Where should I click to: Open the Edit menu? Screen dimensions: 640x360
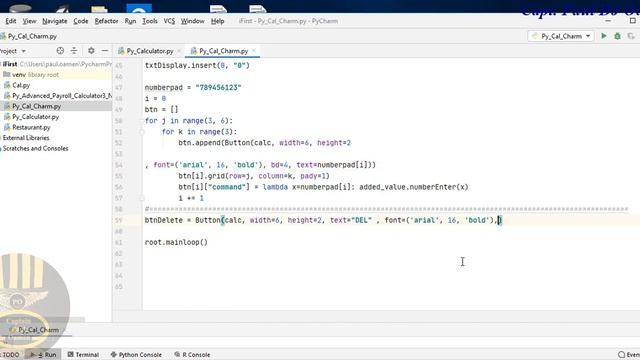pyautogui.click(x=11, y=21)
